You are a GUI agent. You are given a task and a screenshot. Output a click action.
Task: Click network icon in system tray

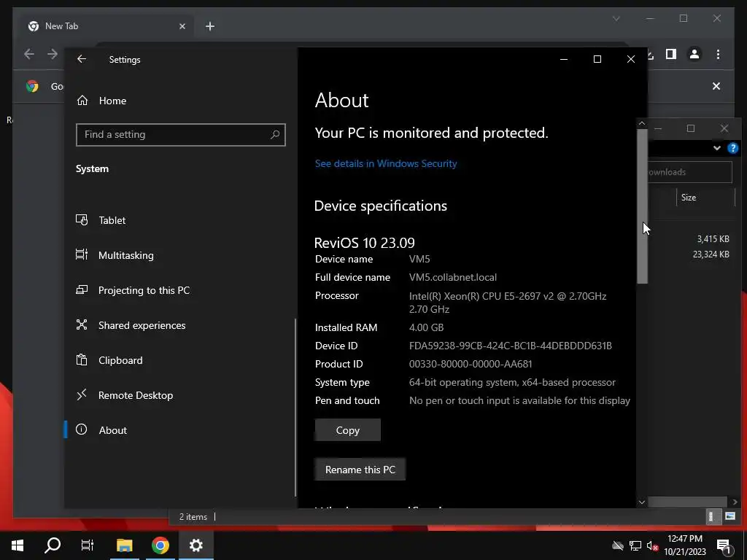[635, 545]
